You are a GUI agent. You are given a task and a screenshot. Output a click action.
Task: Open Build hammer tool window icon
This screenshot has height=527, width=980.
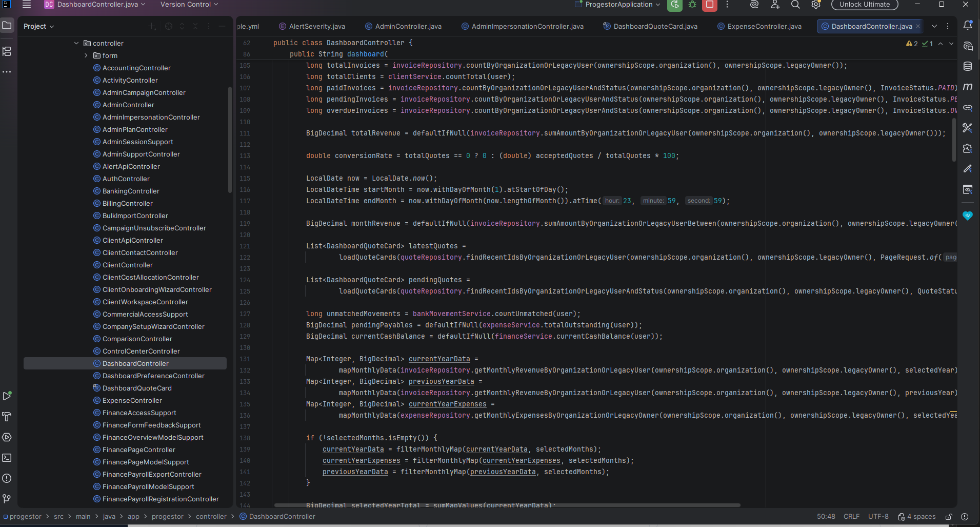tap(7, 417)
